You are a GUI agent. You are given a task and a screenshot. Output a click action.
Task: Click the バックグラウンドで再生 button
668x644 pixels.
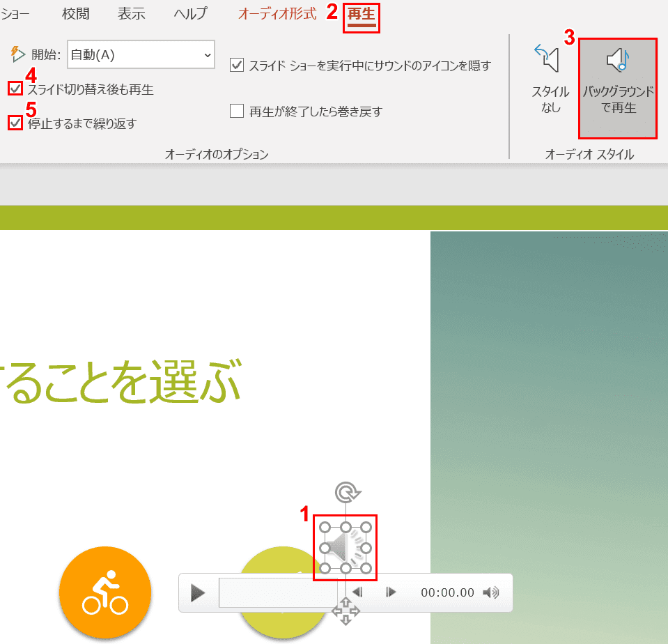click(618, 89)
